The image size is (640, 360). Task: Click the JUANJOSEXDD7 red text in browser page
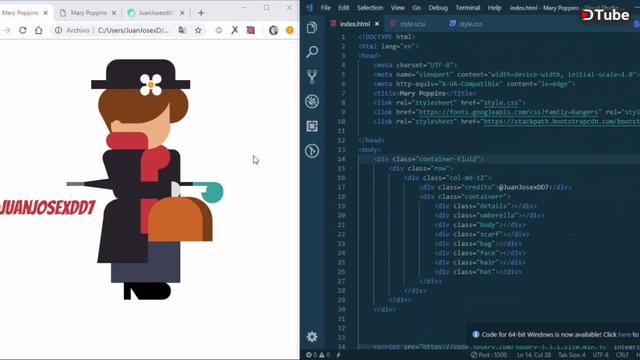point(48,207)
